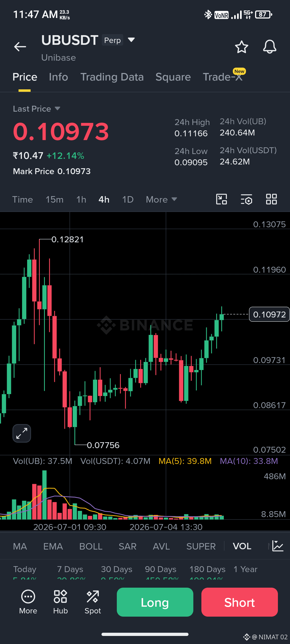This screenshot has height=644, width=290.
Task: Tap the battery indicator
Action: 264,14
